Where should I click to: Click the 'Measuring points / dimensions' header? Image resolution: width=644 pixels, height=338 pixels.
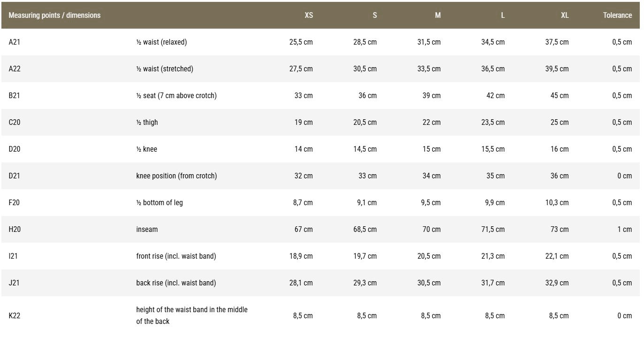coord(54,15)
